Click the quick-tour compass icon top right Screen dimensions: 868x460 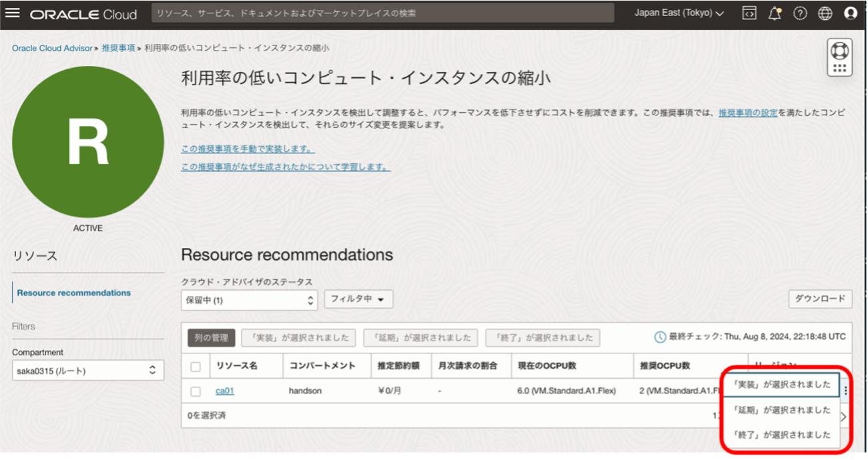pos(839,49)
